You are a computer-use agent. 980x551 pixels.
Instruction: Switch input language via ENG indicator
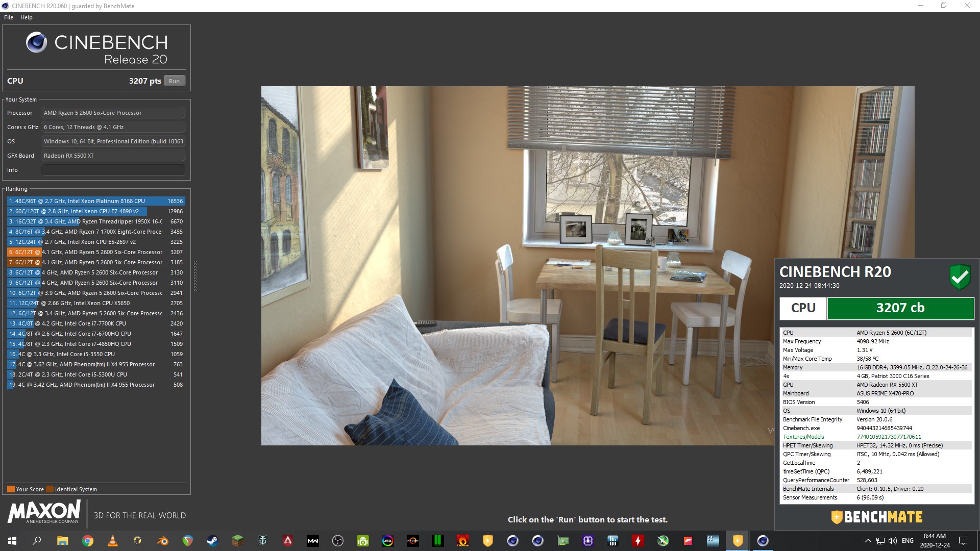(x=908, y=541)
